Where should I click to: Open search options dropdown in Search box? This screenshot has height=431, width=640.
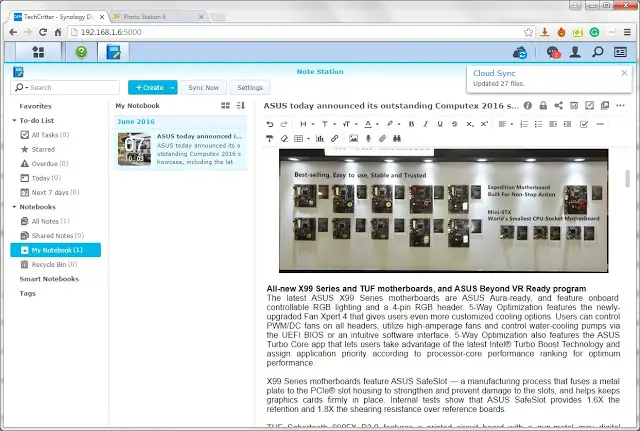[27, 88]
